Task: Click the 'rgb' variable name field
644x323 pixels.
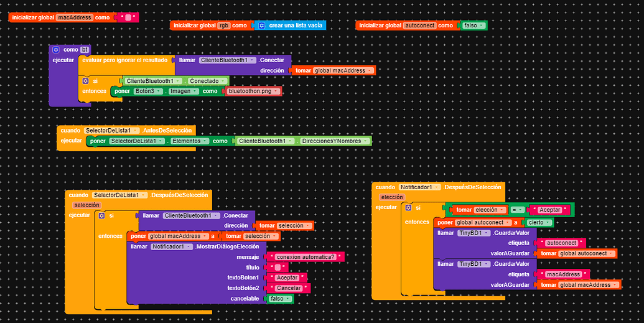Action: pyautogui.click(x=224, y=26)
